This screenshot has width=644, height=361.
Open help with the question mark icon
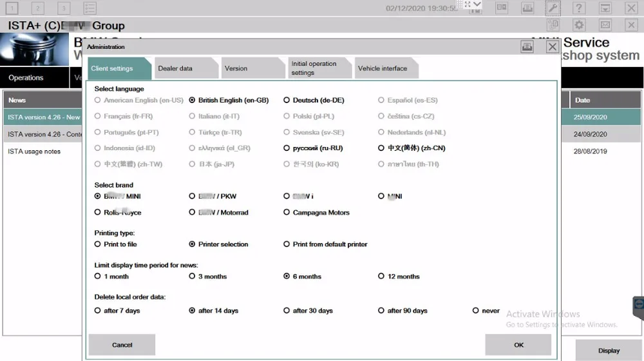pyautogui.click(x=579, y=8)
